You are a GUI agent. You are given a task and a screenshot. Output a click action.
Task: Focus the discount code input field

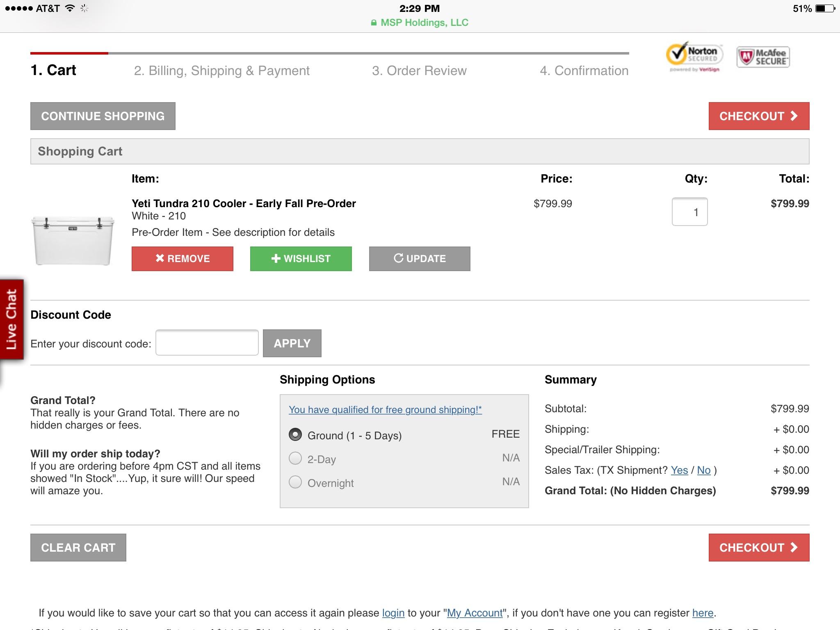point(207,343)
